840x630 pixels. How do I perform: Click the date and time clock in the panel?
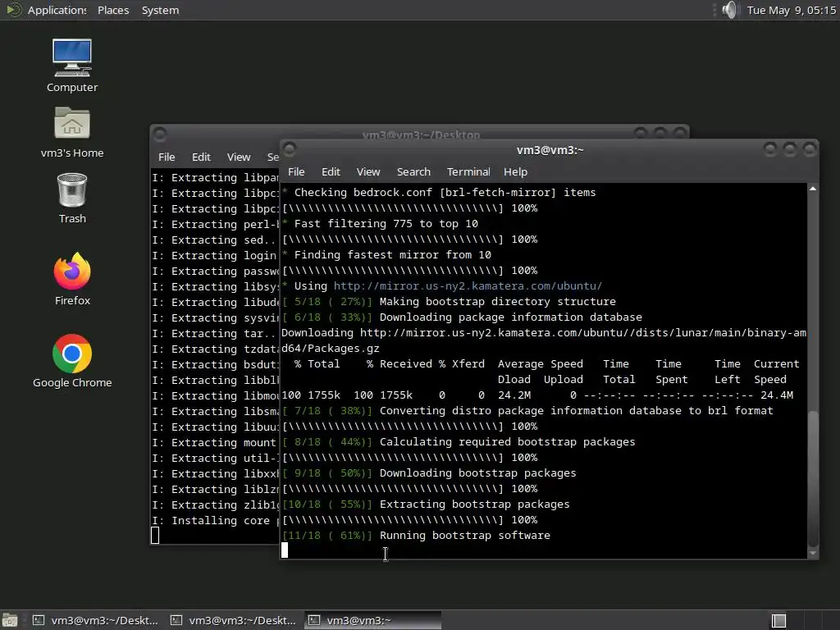[792, 10]
